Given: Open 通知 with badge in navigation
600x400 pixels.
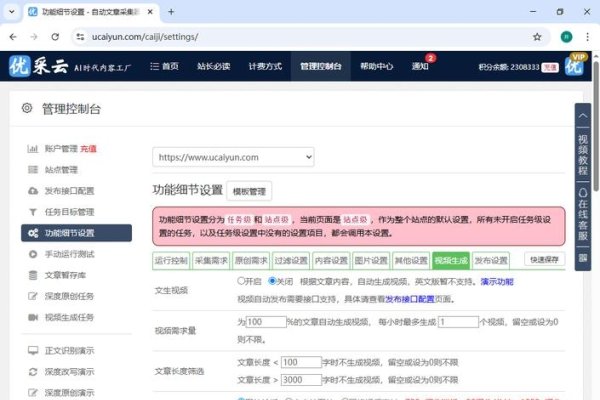Looking at the screenshot, I should pos(420,66).
